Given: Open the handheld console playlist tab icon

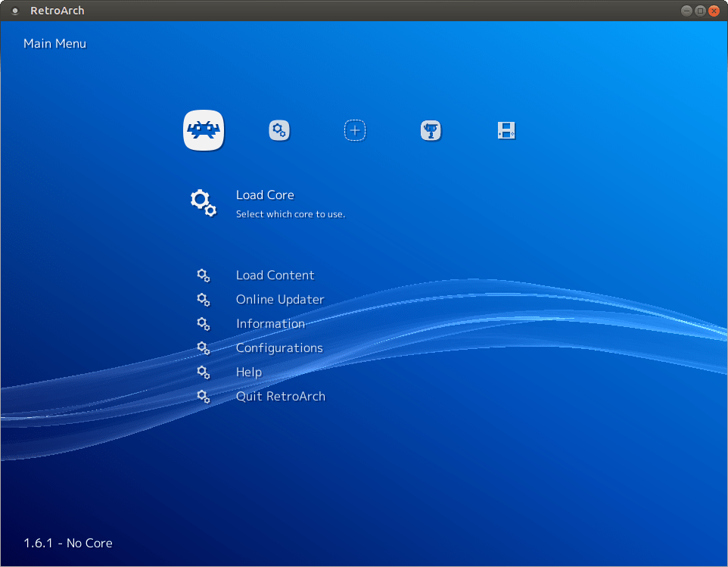Looking at the screenshot, I should [x=506, y=130].
